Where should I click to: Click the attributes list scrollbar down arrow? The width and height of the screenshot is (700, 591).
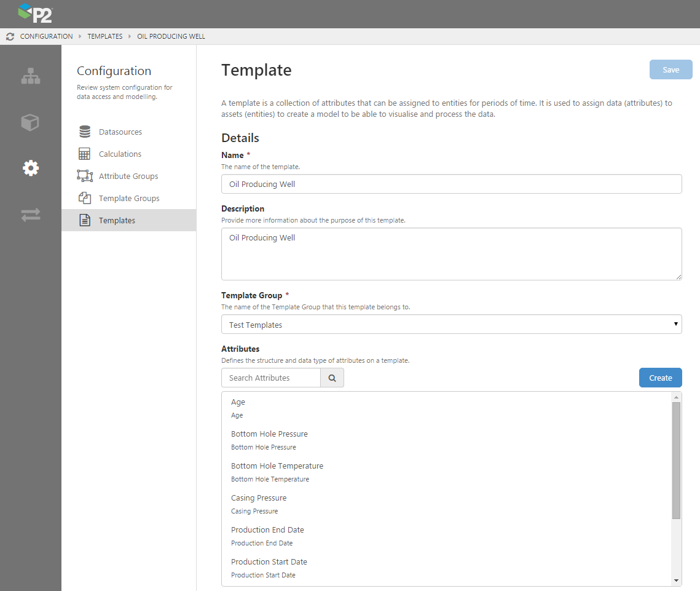pyautogui.click(x=676, y=581)
